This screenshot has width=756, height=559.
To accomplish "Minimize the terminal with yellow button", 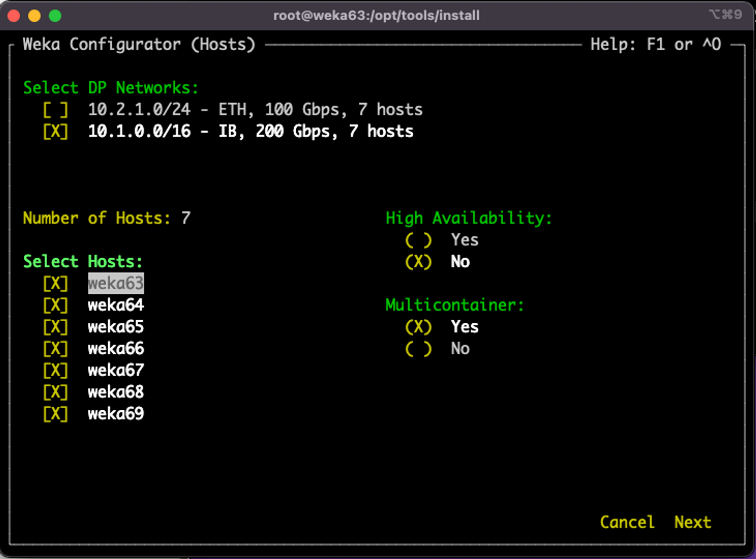I will (x=35, y=16).
